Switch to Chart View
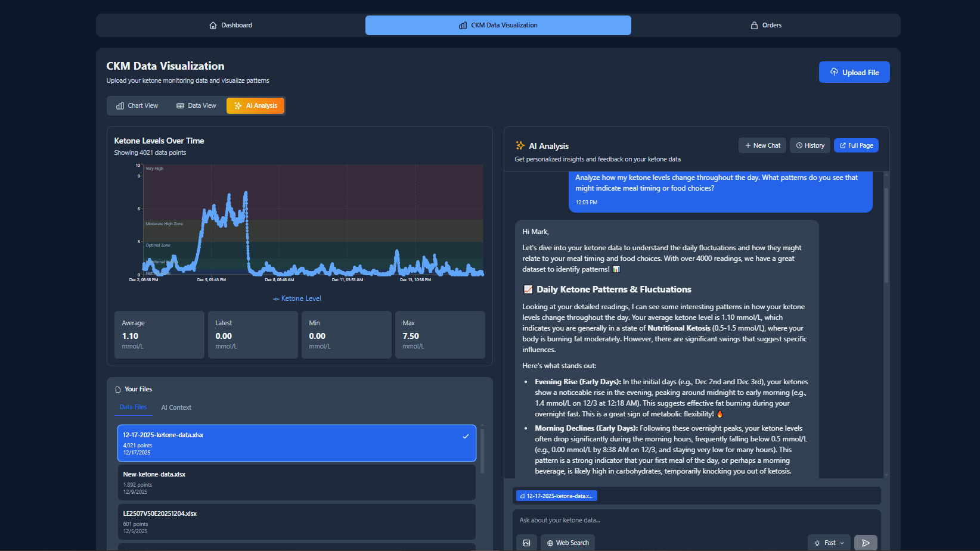 pyautogui.click(x=137, y=105)
